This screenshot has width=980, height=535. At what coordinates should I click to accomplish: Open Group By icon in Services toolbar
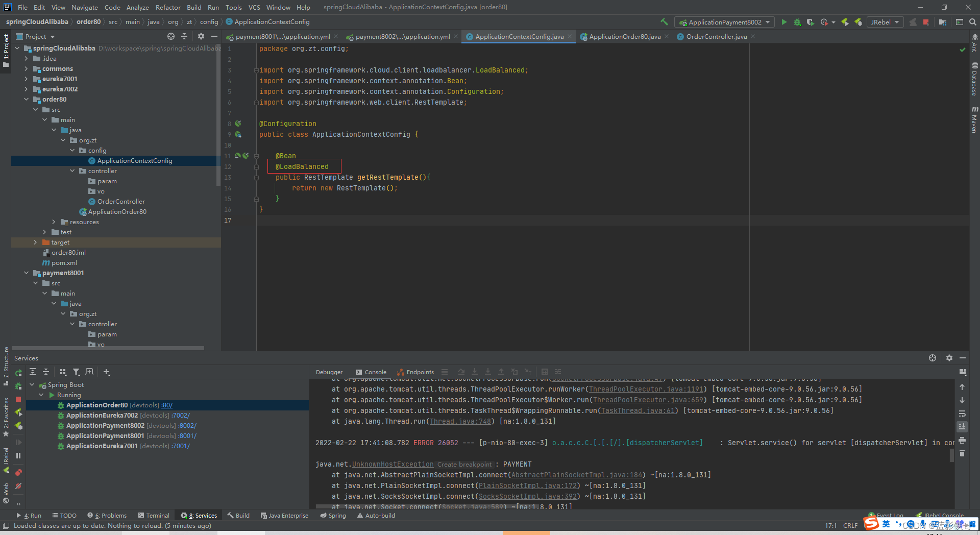63,372
